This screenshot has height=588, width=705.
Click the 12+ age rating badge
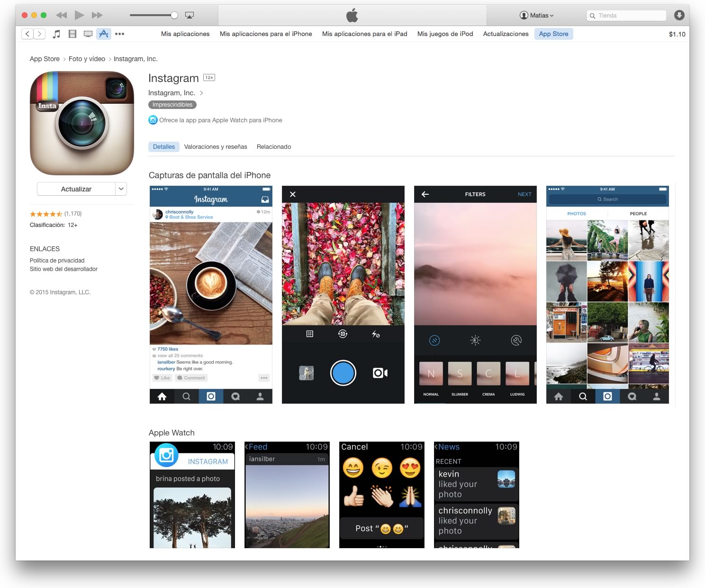[x=209, y=78]
